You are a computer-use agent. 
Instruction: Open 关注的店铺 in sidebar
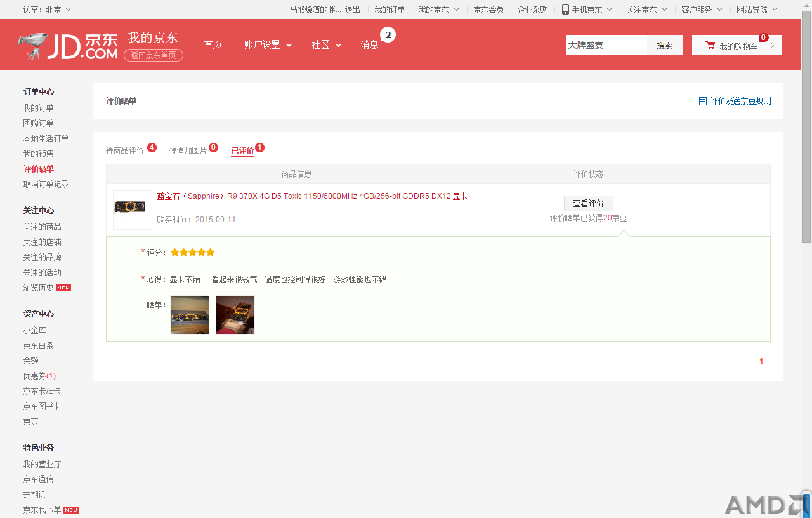point(43,242)
